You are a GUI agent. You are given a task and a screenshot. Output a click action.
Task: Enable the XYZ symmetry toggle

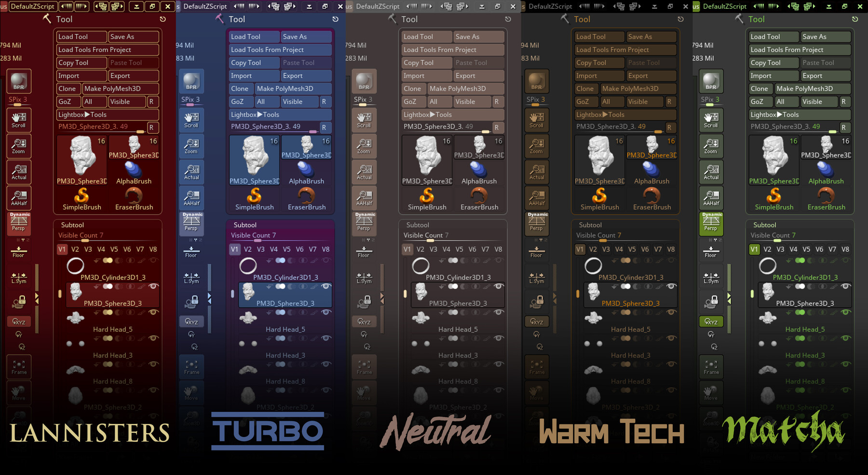[18, 321]
